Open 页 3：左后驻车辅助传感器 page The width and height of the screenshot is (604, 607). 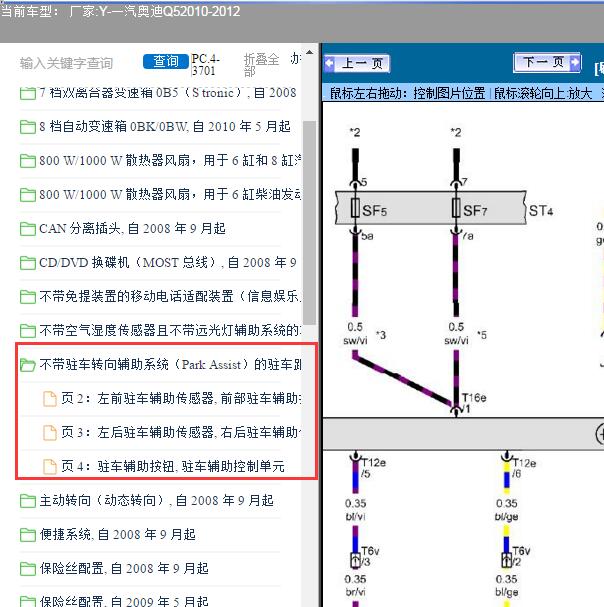click(x=181, y=432)
